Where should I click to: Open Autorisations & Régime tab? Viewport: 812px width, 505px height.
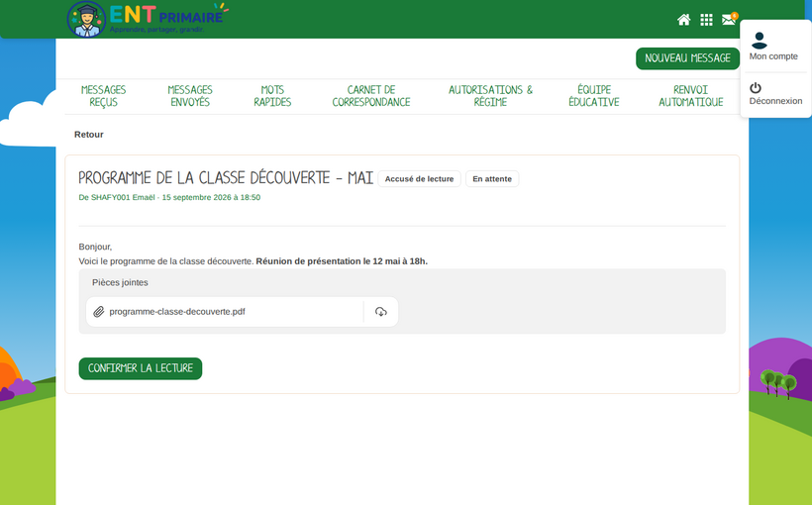(x=490, y=96)
